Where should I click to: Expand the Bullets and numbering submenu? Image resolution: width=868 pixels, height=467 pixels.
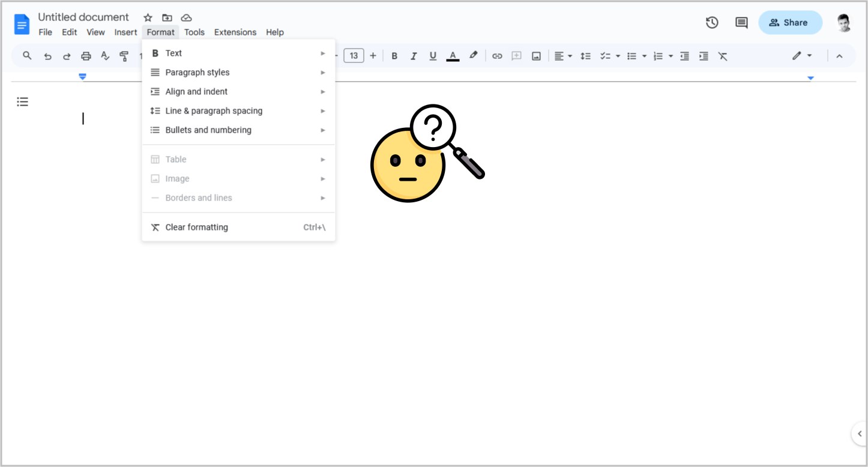click(208, 130)
